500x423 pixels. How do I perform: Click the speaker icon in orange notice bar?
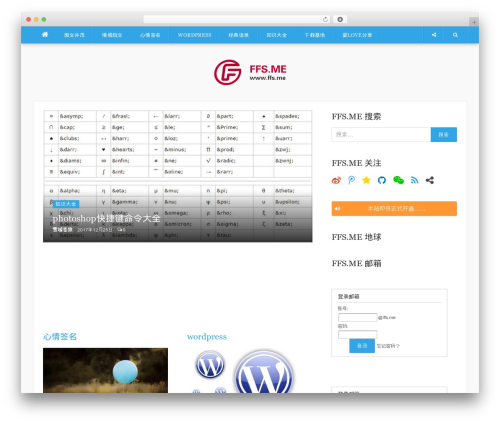click(337, 209)
